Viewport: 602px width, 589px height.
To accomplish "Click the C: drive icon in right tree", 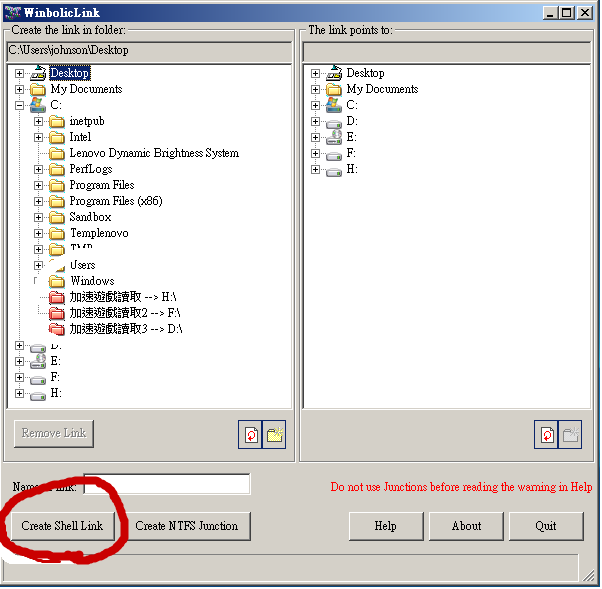I will click(334, 105).
